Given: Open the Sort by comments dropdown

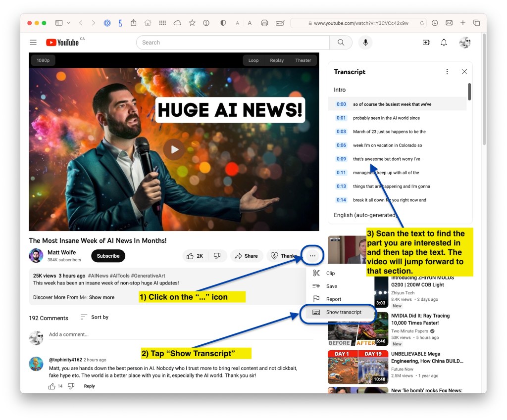Looking at the screenshot, I should coord(95,317).
